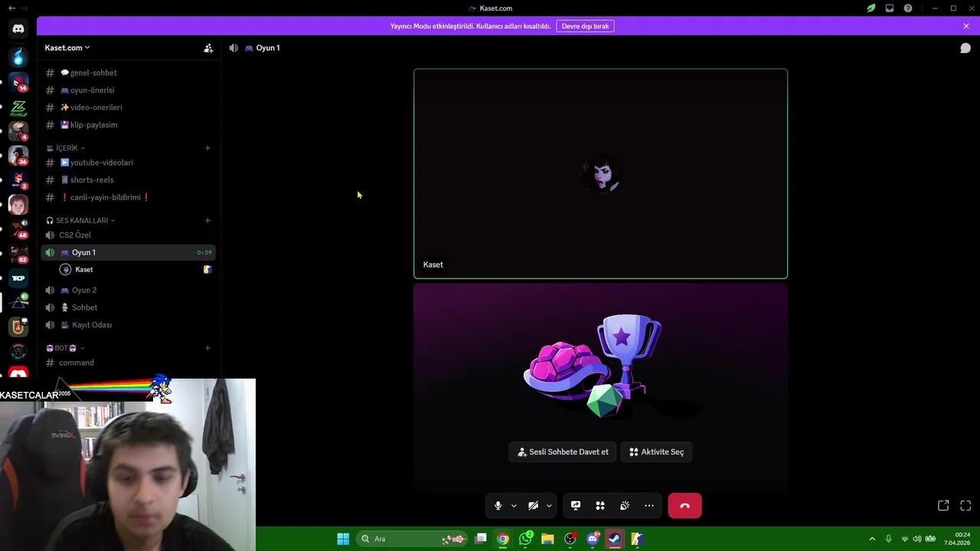Viewport: 980px width, 551px height.
Task: Click Devre dışı bırak streamer mode button
Action: [585, 26]
